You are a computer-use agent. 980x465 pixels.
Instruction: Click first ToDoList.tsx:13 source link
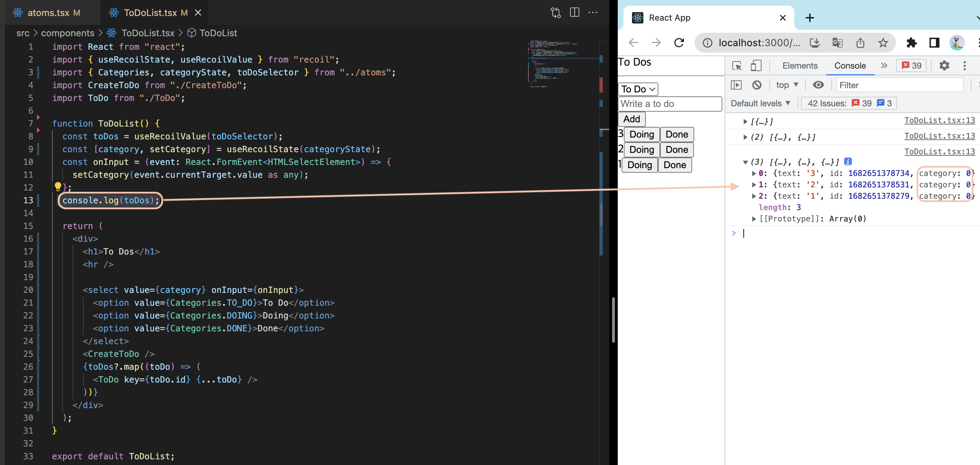pos(939,120)
